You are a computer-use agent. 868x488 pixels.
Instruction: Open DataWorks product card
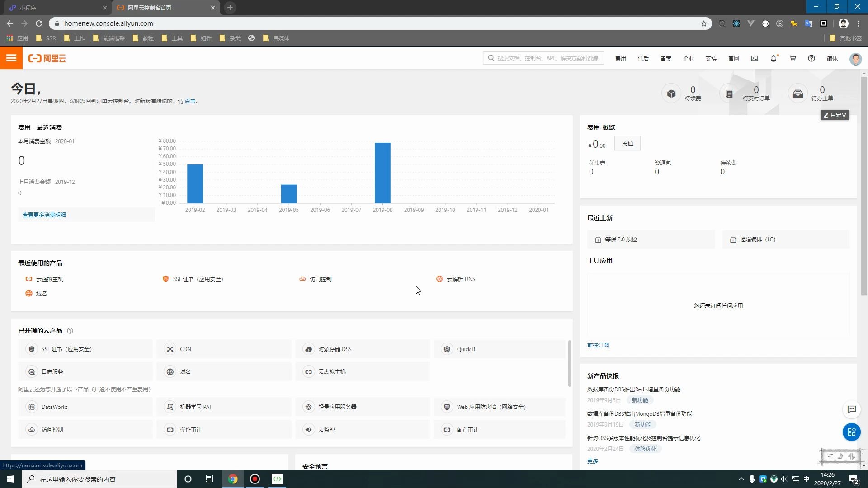(85, 407)
